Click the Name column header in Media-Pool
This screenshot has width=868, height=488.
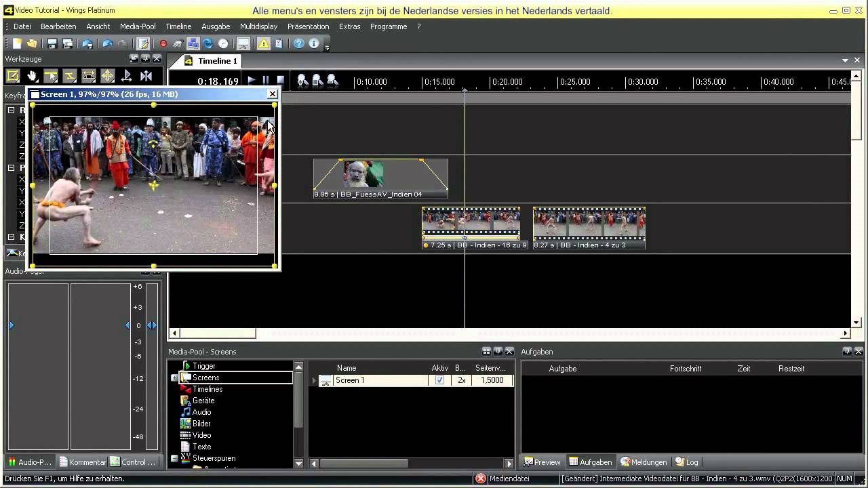click(x=347, y=368)
